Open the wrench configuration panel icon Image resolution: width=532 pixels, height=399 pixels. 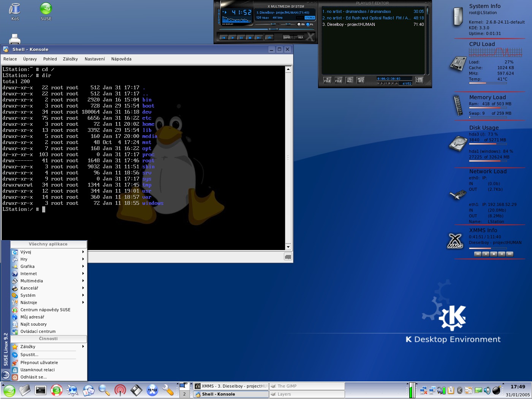click(x=168, y=390)
